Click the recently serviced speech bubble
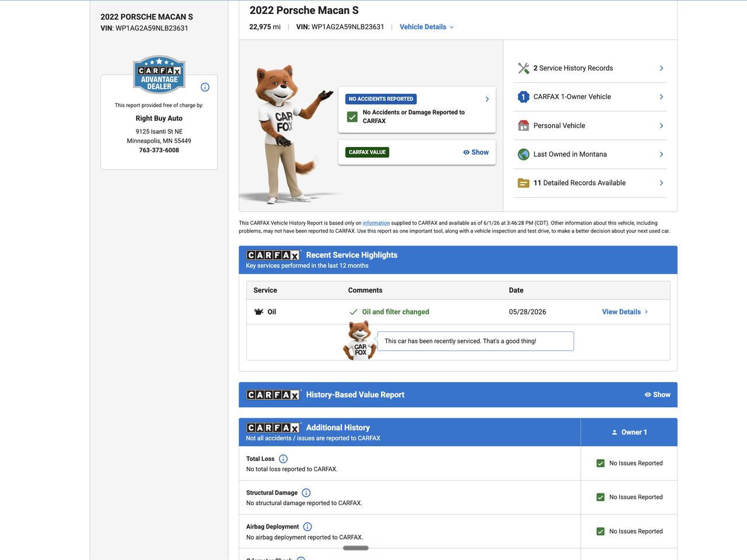747x560 pixels. pos(476,341)
